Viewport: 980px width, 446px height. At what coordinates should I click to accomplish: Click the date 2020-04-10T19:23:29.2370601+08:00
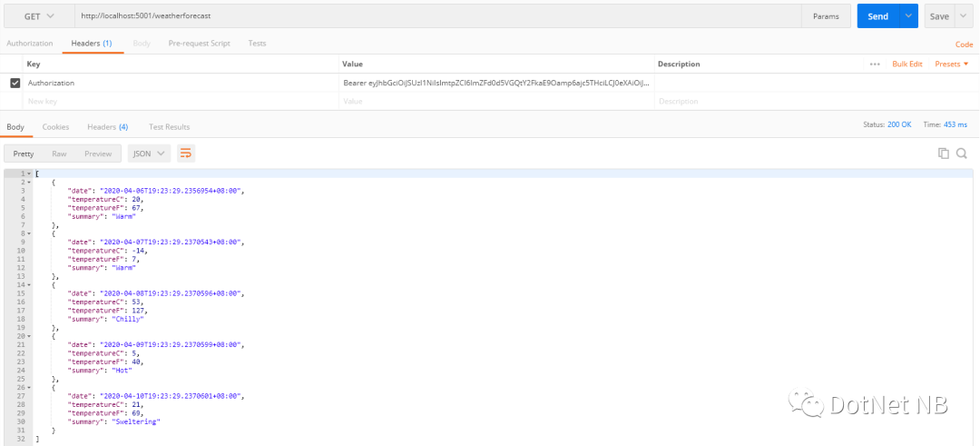[x=169, y=396]
